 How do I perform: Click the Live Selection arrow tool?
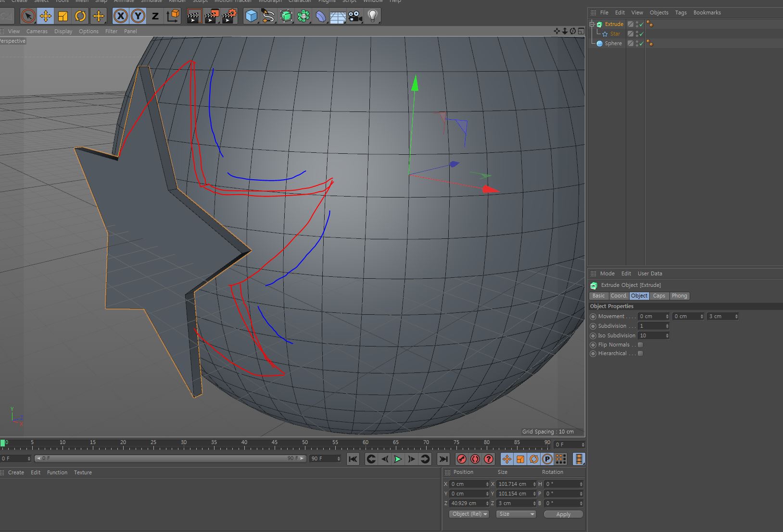[x=28, y=16]
